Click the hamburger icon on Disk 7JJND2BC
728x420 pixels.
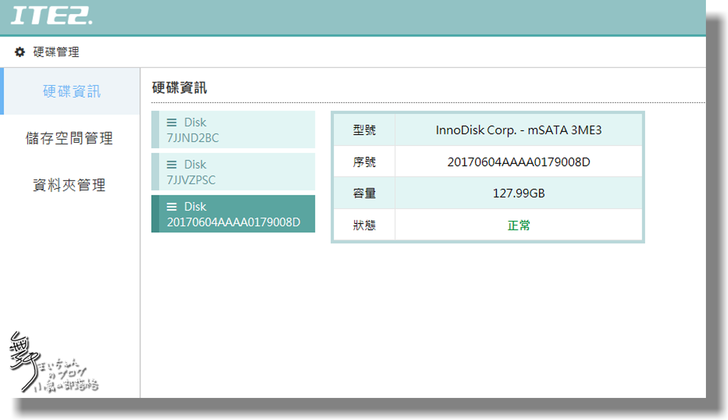pyautogui.click(x=171, y=122)
